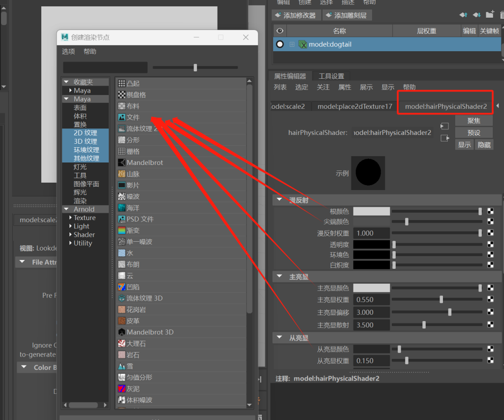This screenshot has height=420, width=504.
Task: Open the 帮助 menu in render node window
Action: click(x=90, y=52)
